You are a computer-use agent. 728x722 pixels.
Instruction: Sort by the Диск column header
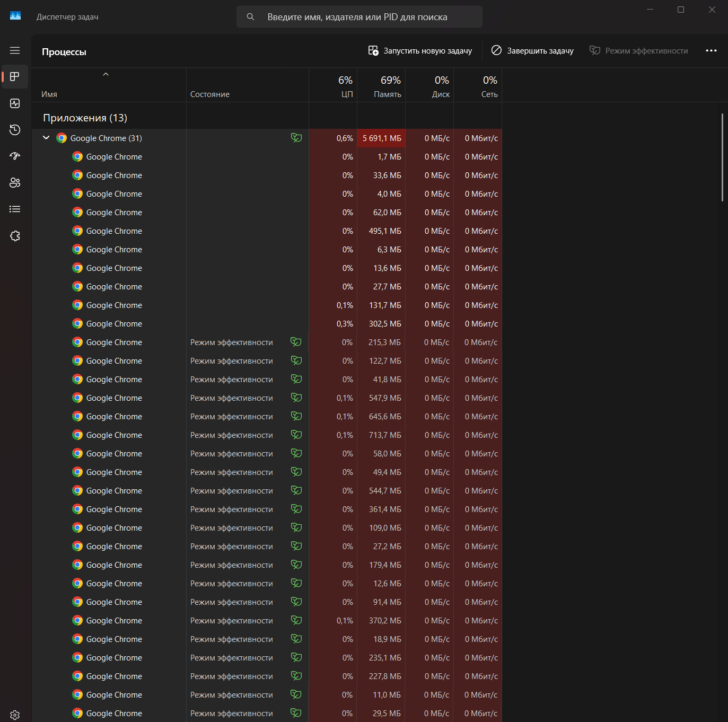pos(430,85)
